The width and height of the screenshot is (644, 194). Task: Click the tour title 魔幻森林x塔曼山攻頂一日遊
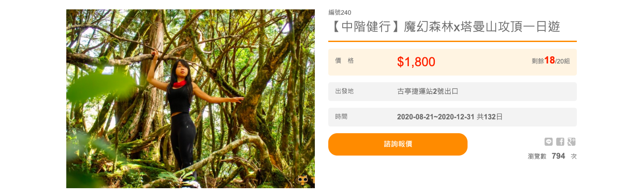482,27
